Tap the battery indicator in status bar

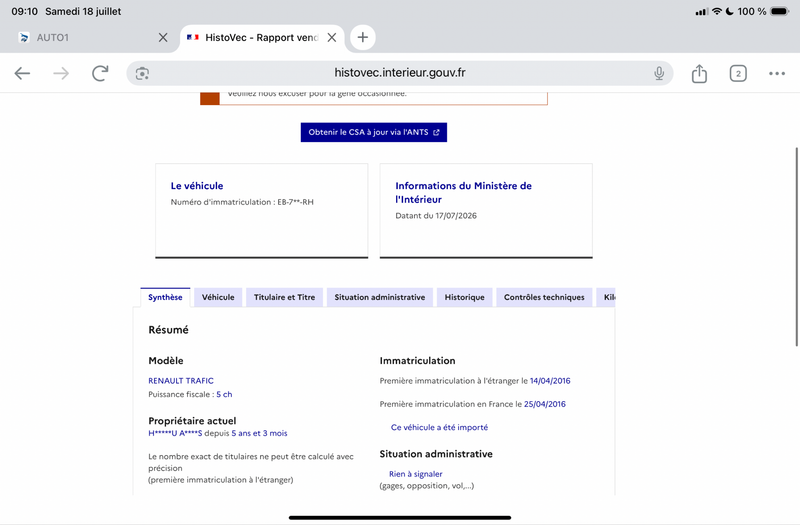780,11
